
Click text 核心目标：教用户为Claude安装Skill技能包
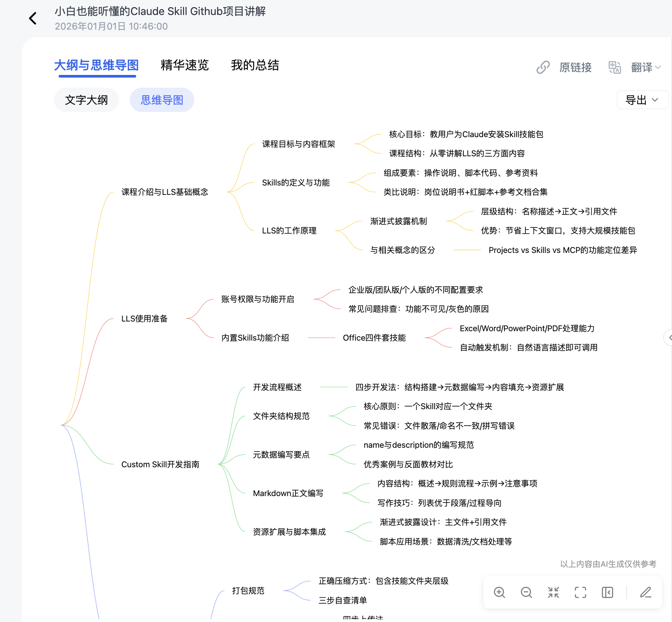(x=466, y=134)
